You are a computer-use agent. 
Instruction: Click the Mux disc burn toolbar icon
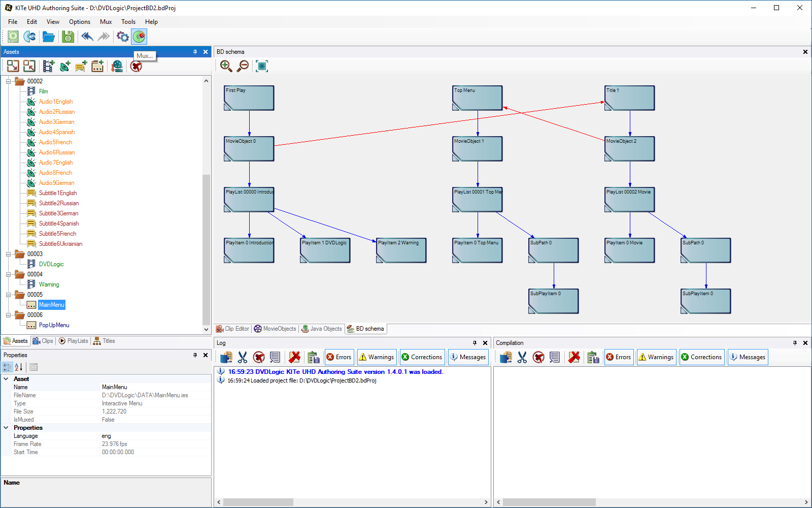coord(139,37)
